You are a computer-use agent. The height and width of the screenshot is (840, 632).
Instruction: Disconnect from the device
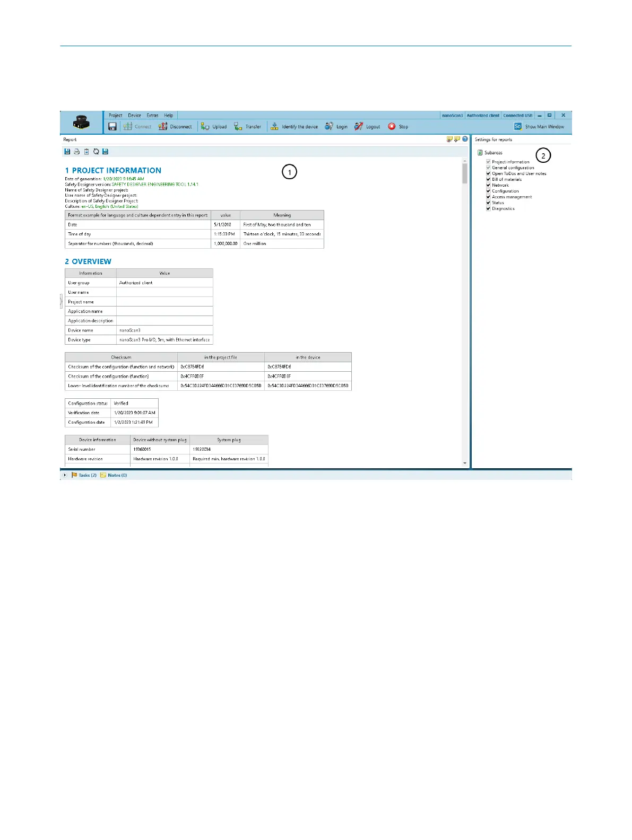[175, 126]
